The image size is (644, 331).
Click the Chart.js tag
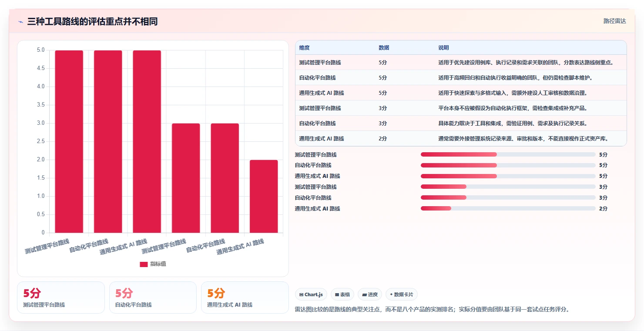pos(311,294)
